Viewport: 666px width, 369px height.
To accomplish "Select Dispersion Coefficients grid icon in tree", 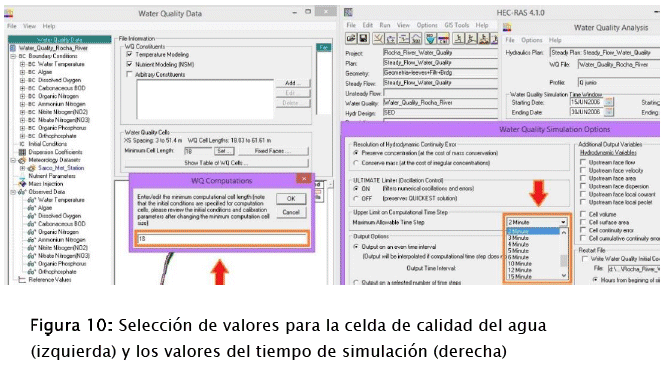I will point(22,152).
